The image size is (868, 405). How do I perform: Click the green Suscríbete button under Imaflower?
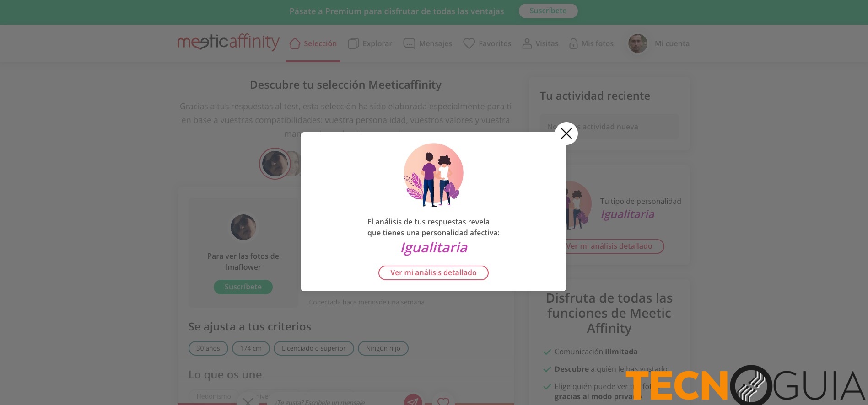point(243,287)
